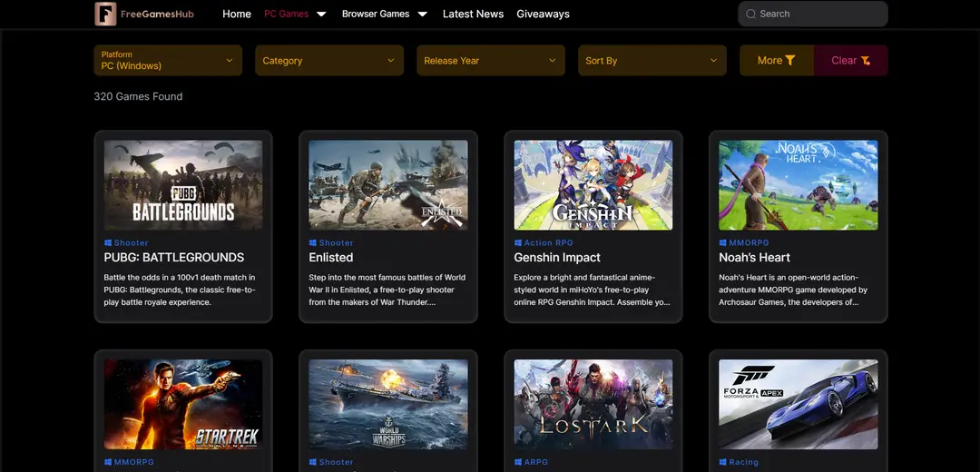Click Windows icon beside the ARPG tag

[517, 462]
